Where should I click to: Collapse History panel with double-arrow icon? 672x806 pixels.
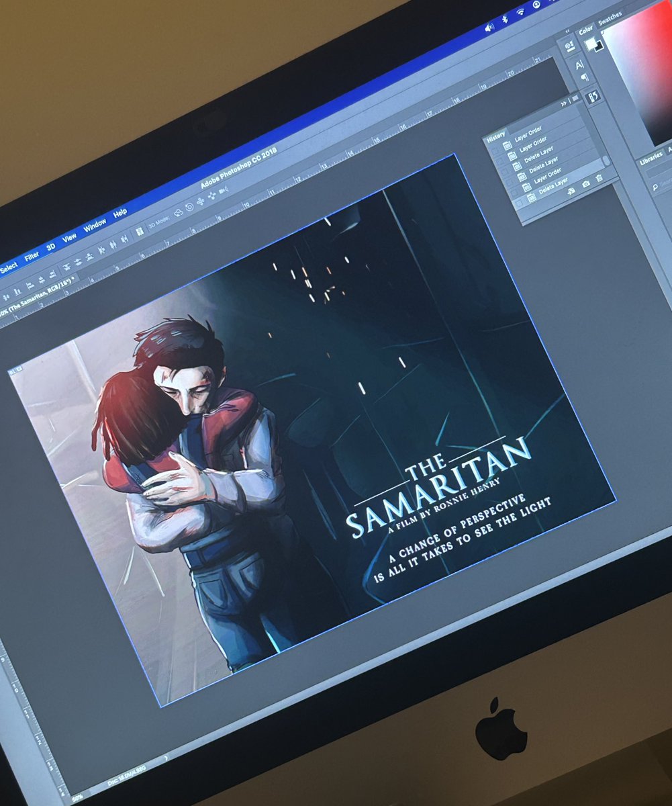point(563,104)
